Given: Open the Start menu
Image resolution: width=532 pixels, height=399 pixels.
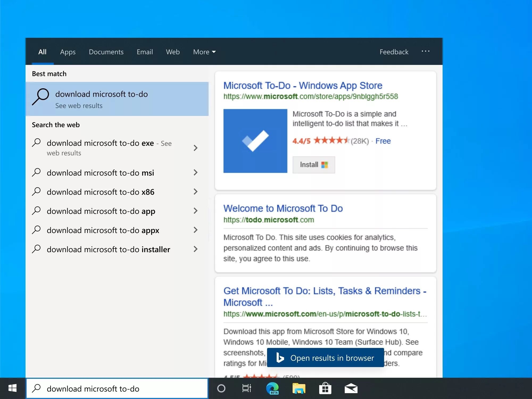Looking at the screenshot, I should [x=12, y=388].
